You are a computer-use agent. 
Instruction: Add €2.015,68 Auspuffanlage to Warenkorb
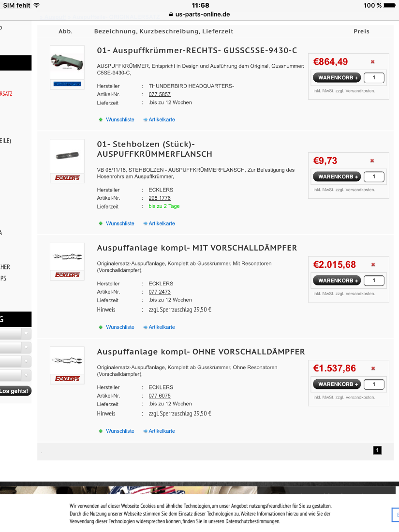click(337, 281)
